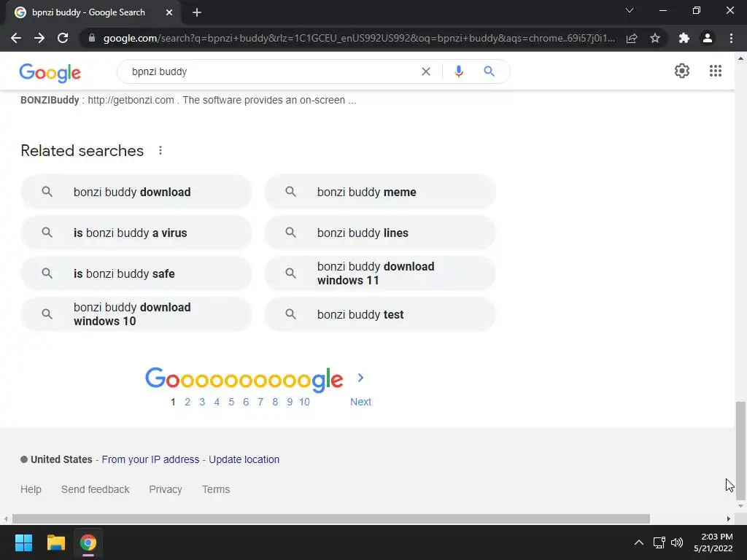
Task: Search bonzi buddy lines
Action: [x=380, y=233]
